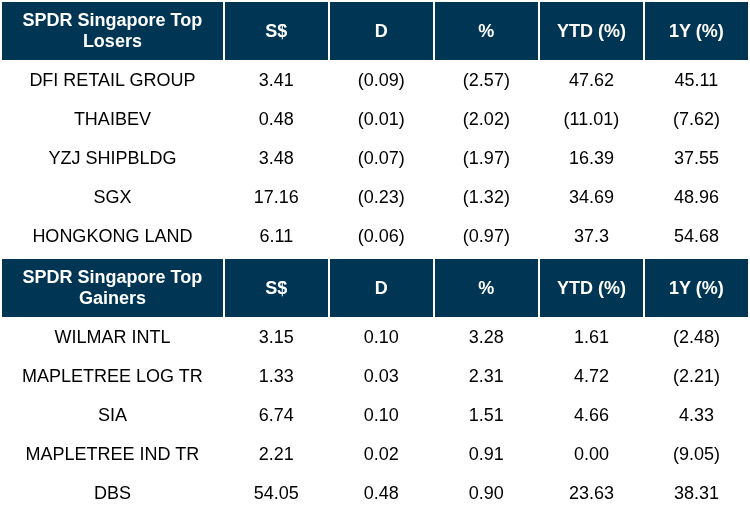Select the DBS stock name cell
Viewport: 750px width, 514px height.
click(x=112, y=493)
